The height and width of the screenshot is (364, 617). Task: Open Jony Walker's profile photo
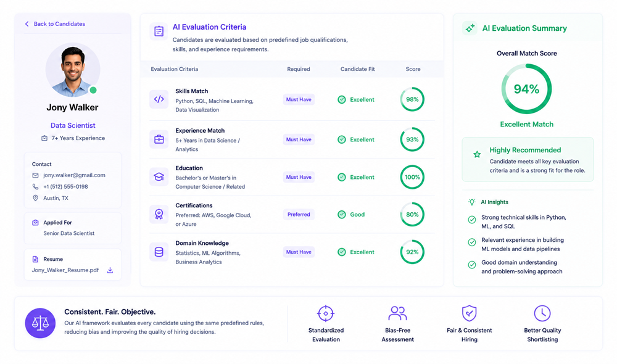point(72,70)
